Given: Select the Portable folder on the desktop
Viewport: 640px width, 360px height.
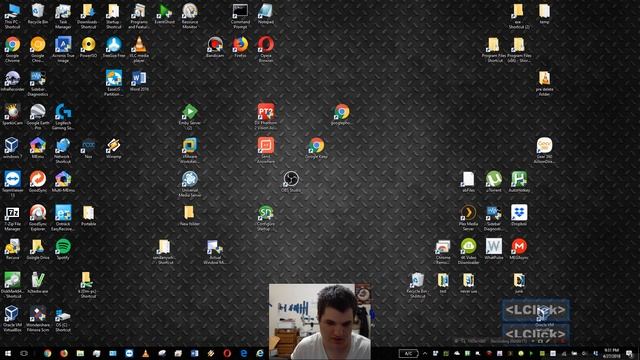Looking at the screenshot, I should [88, 215].
